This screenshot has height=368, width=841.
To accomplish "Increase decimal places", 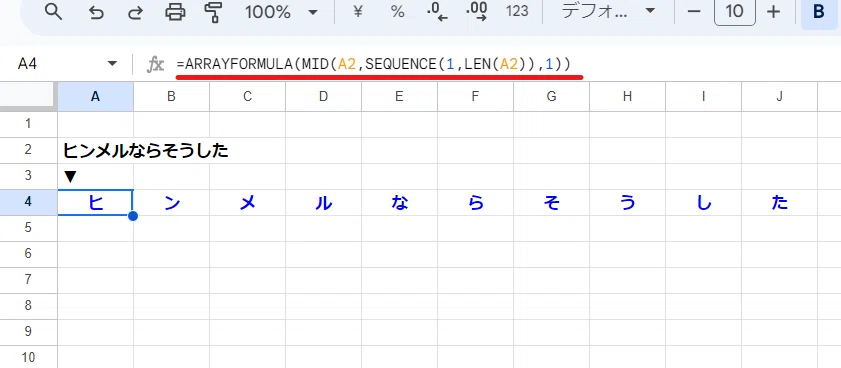I will click(x=477, y=11).
